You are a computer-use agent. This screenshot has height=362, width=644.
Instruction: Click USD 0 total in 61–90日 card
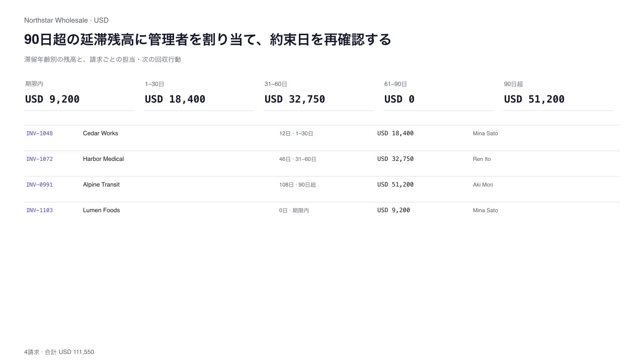[399, 99]
